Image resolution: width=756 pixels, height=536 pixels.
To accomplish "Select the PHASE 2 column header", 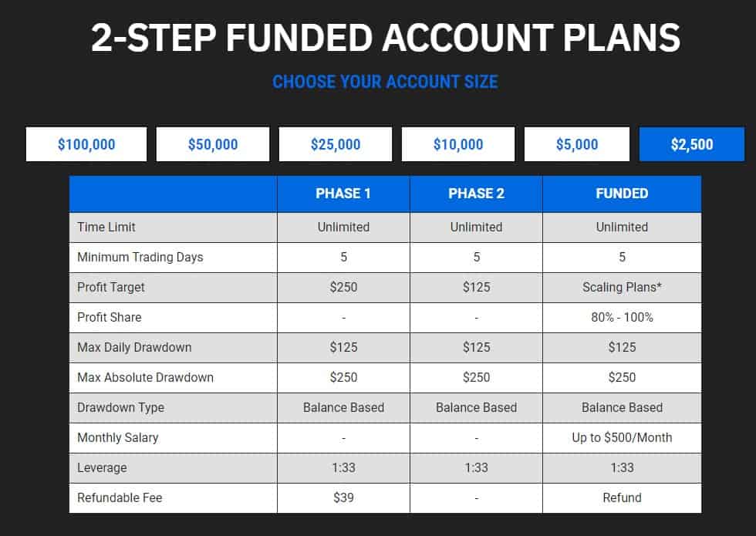I will pos(476,194).
